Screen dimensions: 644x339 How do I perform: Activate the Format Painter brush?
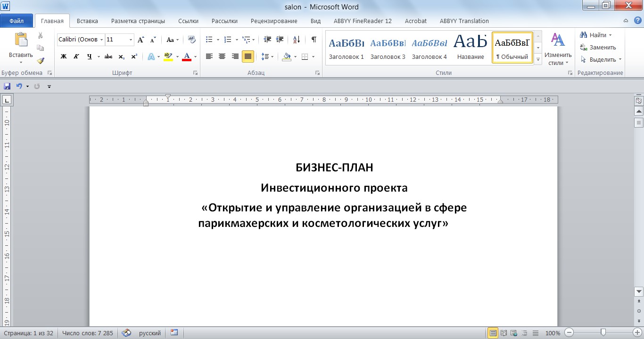pos(41,60)
